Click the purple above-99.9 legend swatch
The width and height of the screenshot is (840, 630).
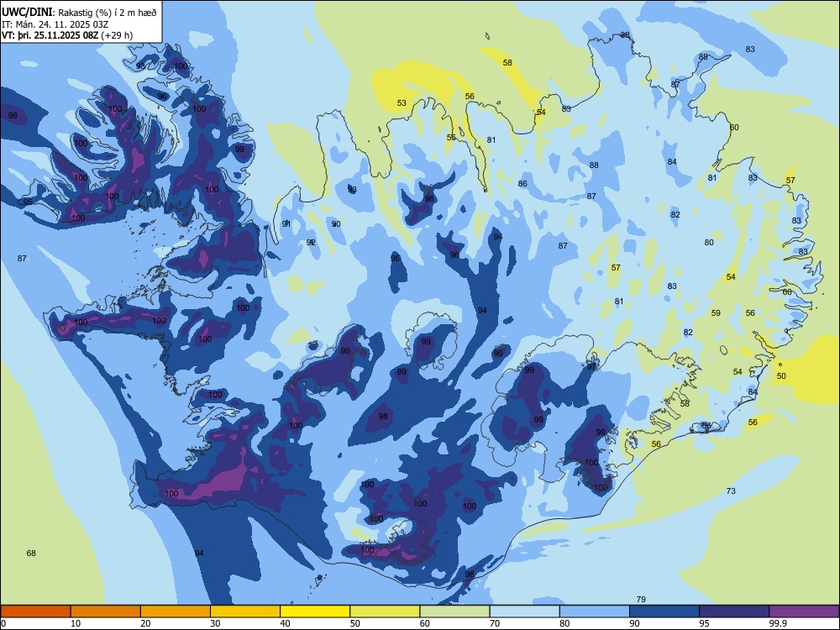[804, 612]
